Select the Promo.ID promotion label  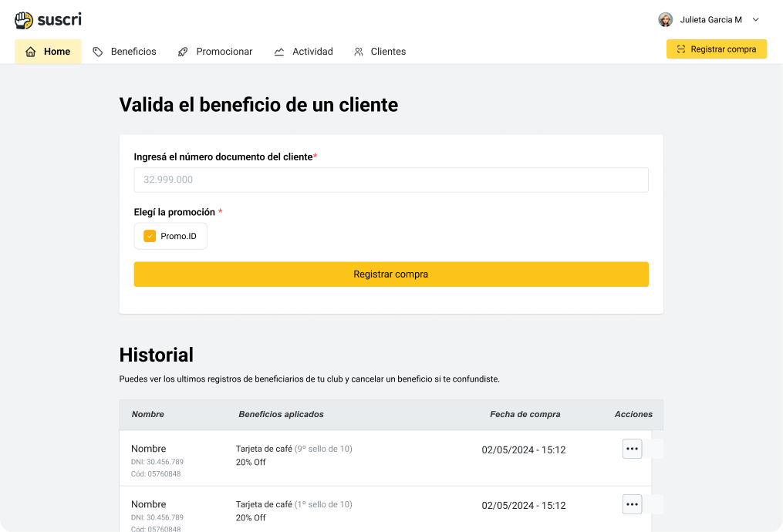(178, 236)
